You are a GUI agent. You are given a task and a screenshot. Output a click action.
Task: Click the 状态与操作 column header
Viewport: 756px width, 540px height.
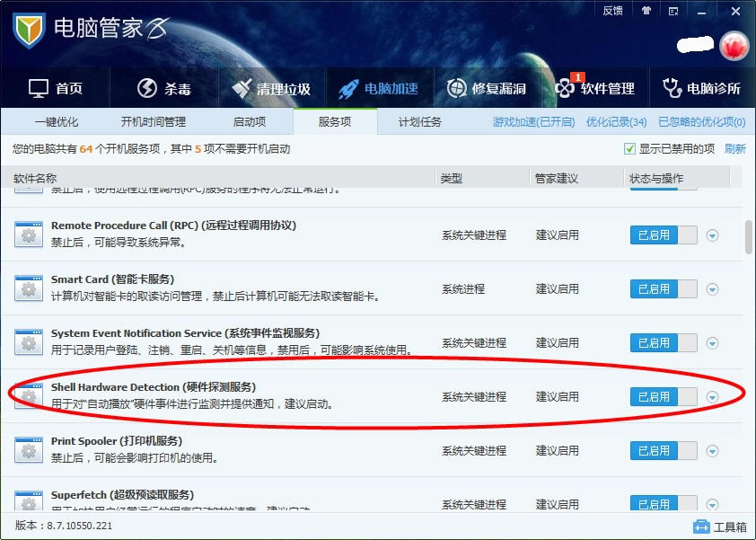[x=656, y=178]
